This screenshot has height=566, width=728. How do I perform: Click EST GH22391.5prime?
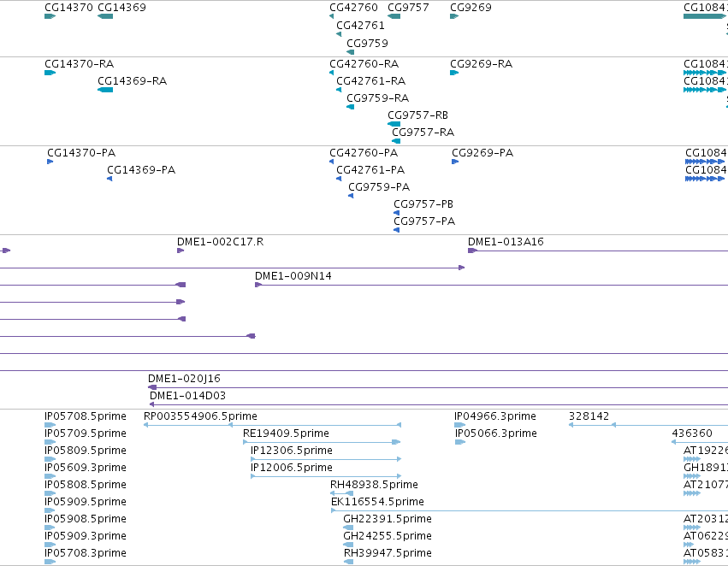348,528
